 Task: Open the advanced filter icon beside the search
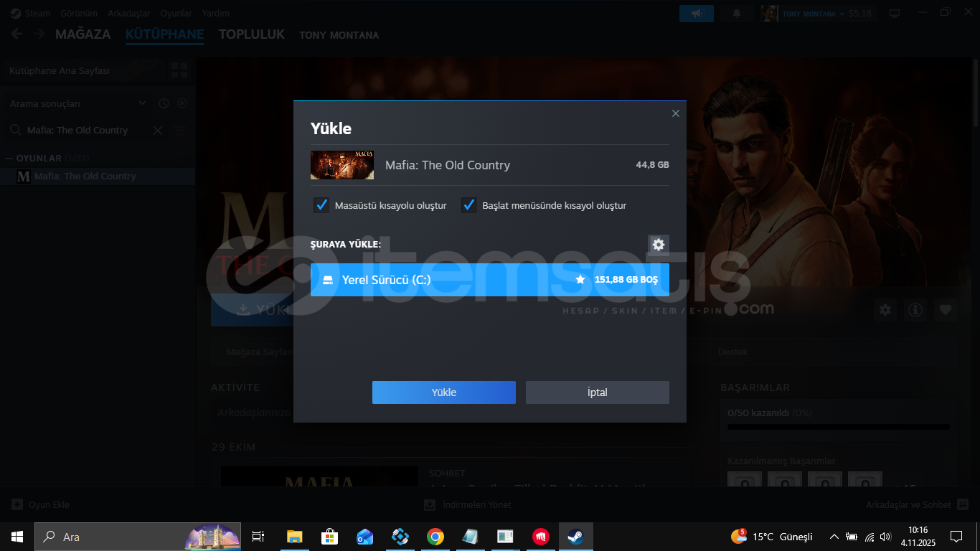pyautogui.click(x=179, y=131)
